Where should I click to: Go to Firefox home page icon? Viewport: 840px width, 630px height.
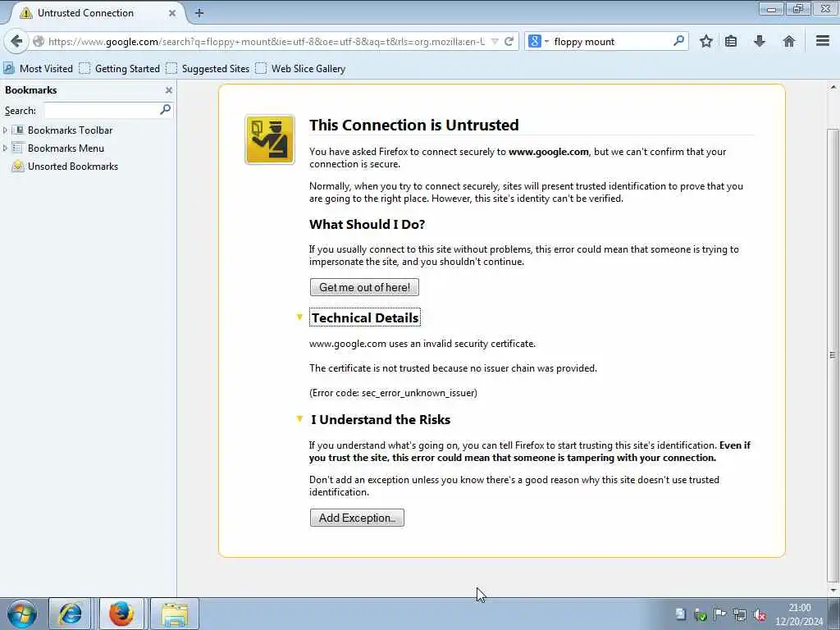click(x=788, y=41)
